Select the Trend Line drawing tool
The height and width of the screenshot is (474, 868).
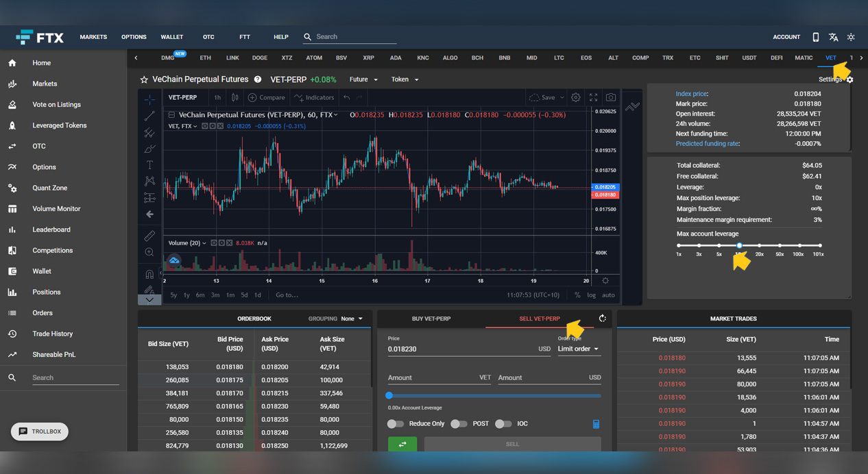(x=149, y=116)
